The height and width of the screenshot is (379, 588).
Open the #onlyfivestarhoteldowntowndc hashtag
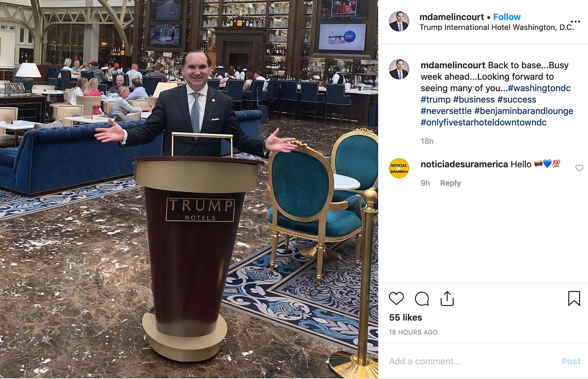click(x=483, y=122)
